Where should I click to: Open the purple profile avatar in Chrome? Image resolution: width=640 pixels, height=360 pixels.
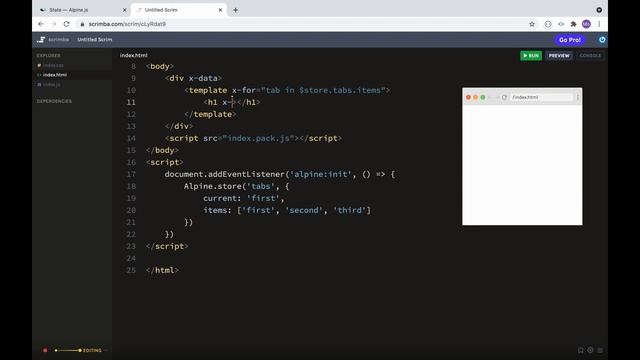(586, 24)
